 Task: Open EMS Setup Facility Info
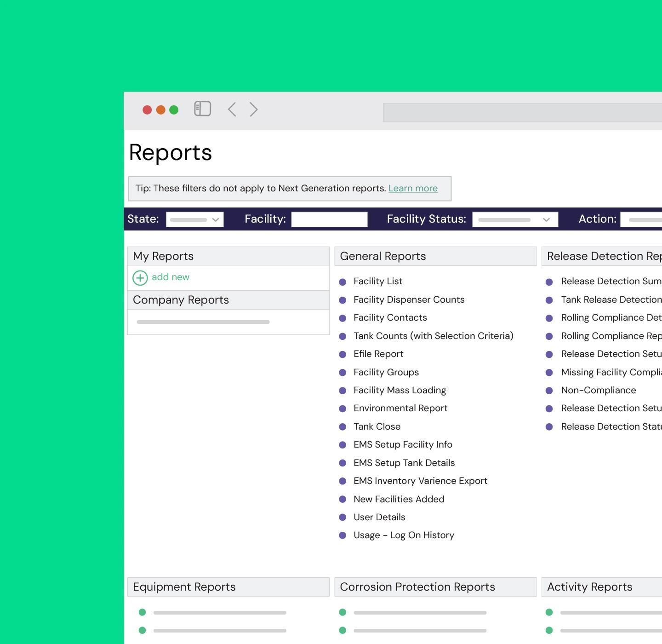(403, 444)
